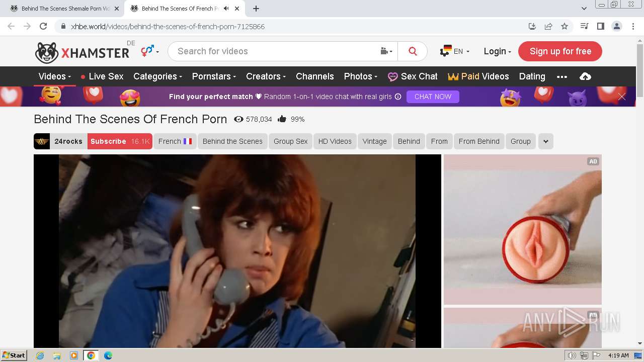
Task: Open Sex Chat from navigation
Action: pyautogui.click(x=413, y=76)
